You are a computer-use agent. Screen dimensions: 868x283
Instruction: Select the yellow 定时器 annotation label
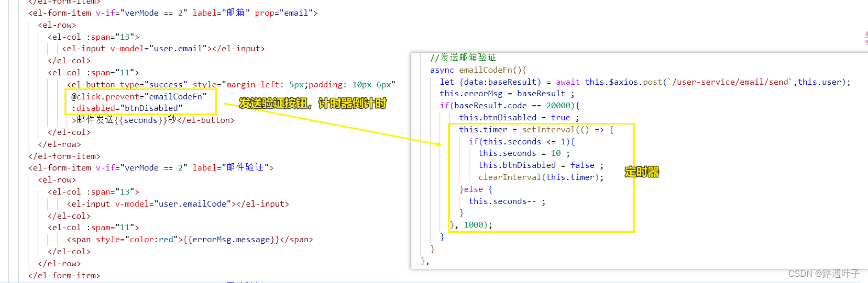tap(642, 172)
